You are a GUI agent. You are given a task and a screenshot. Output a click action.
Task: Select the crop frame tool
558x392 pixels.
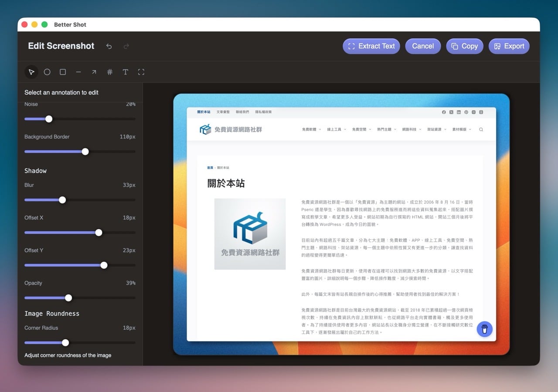(141, 72)
